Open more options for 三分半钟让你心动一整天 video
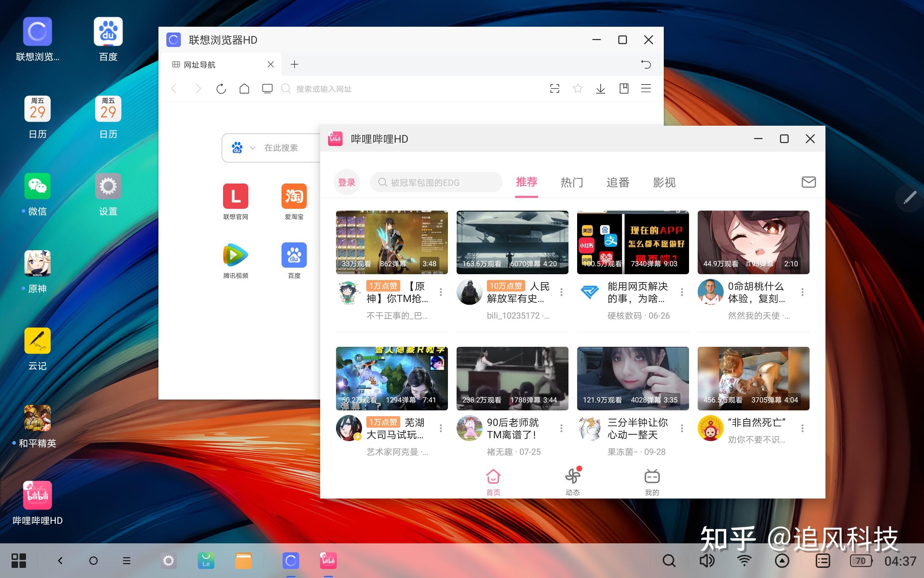Viewport: 924px width, 578px height. pyautogui.click(x=682, y=428)
